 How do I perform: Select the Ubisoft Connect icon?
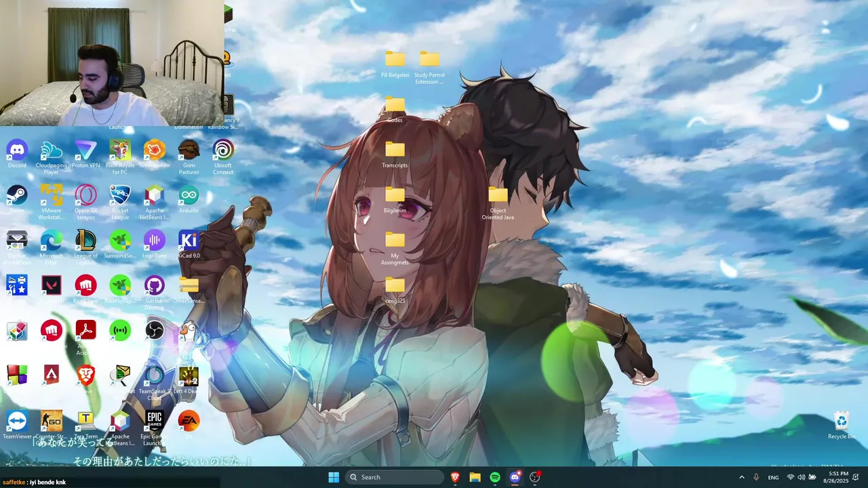tap(223, 157)
